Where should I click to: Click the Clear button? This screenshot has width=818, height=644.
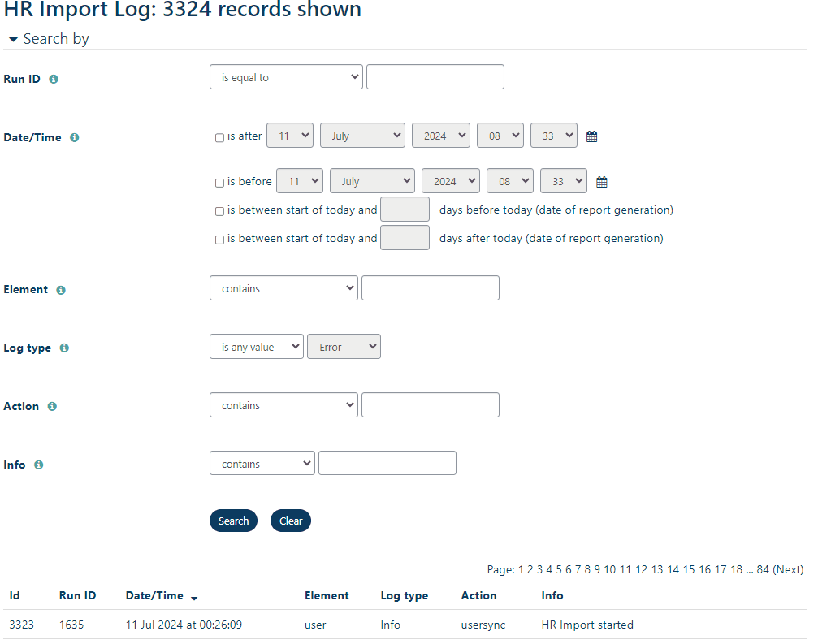tap(291, 521)
